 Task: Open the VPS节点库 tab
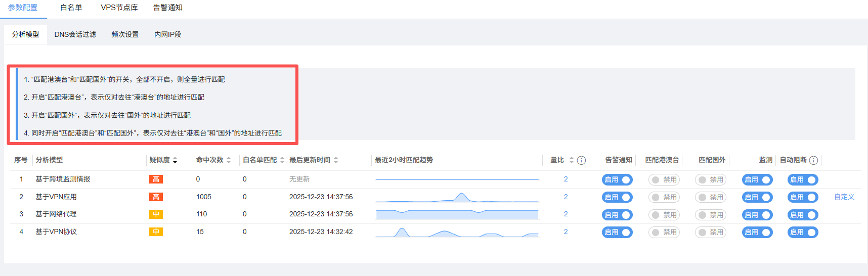click(x=119, y=8)
